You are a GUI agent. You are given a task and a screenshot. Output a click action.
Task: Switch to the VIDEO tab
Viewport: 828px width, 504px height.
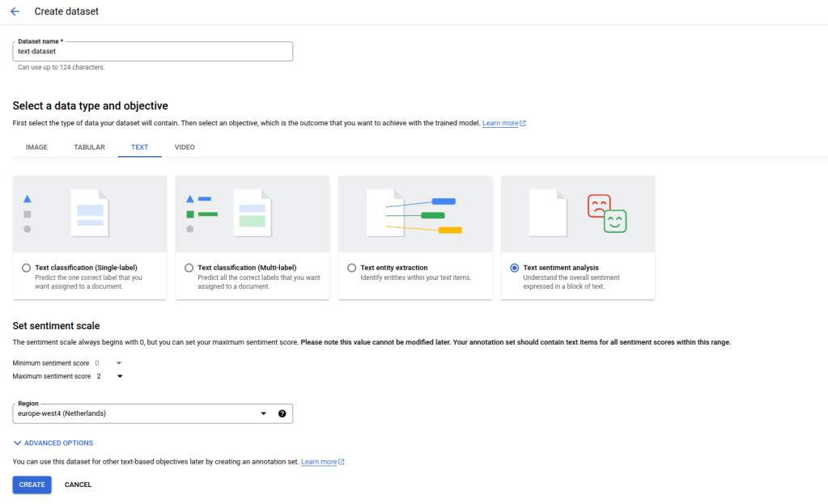pyautogui.click(x=185, y=147)
